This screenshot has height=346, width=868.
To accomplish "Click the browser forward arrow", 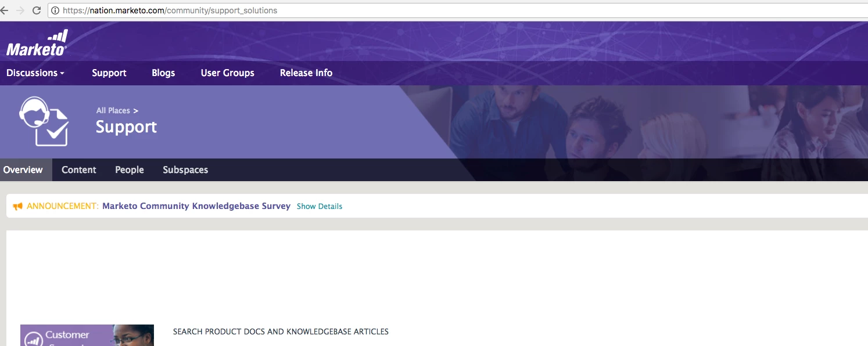I will (x=20, y=10).
